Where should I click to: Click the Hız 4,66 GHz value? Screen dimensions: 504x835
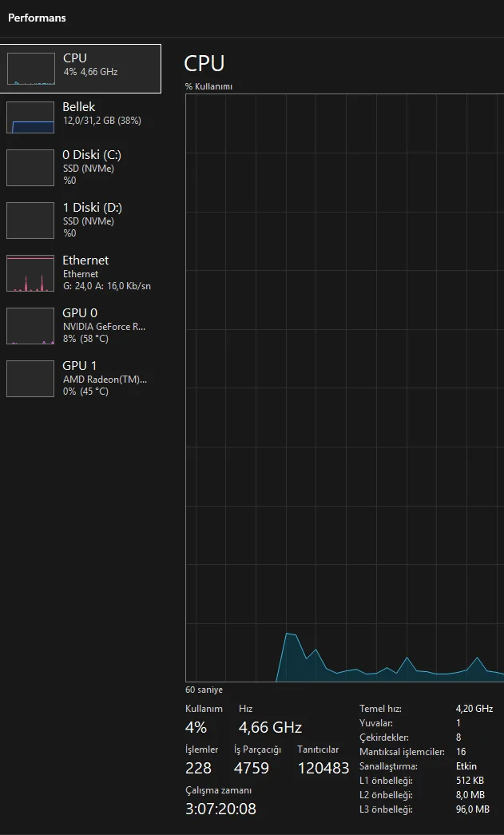coord(270,727)
